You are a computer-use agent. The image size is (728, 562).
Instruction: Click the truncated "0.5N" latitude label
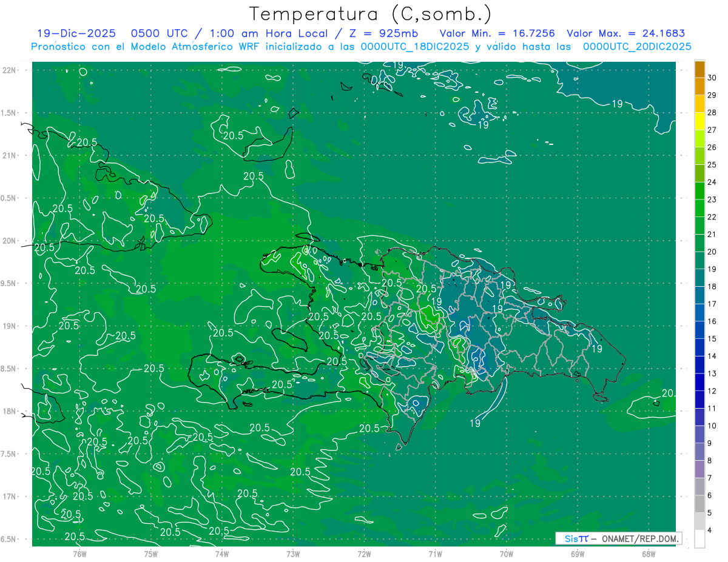9,198
